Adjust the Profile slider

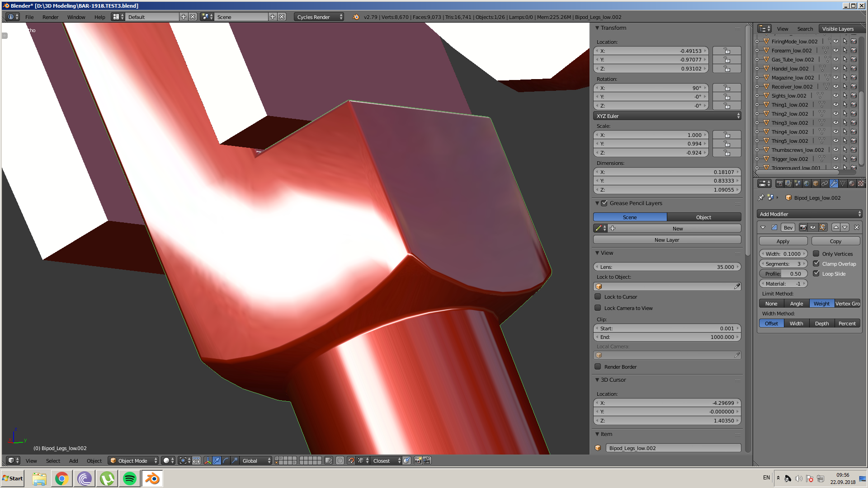pyautogui.click(x=783, y=274)
